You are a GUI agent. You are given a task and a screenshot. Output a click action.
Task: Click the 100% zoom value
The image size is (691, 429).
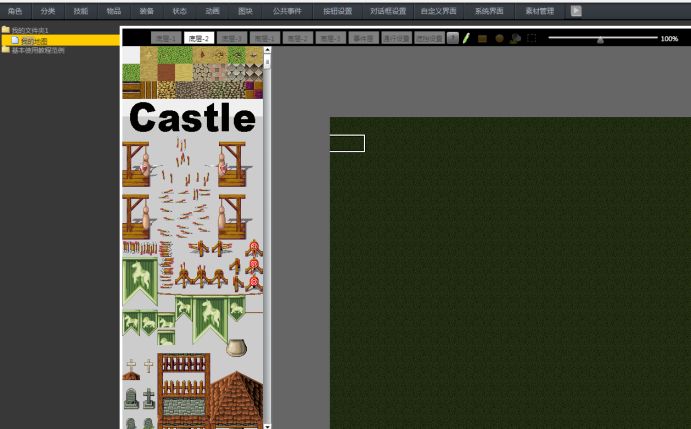[x=669, y=39]
